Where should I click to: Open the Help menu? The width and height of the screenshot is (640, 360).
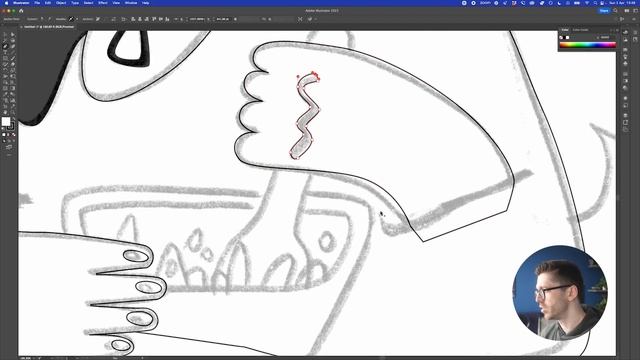click(145, 3)
